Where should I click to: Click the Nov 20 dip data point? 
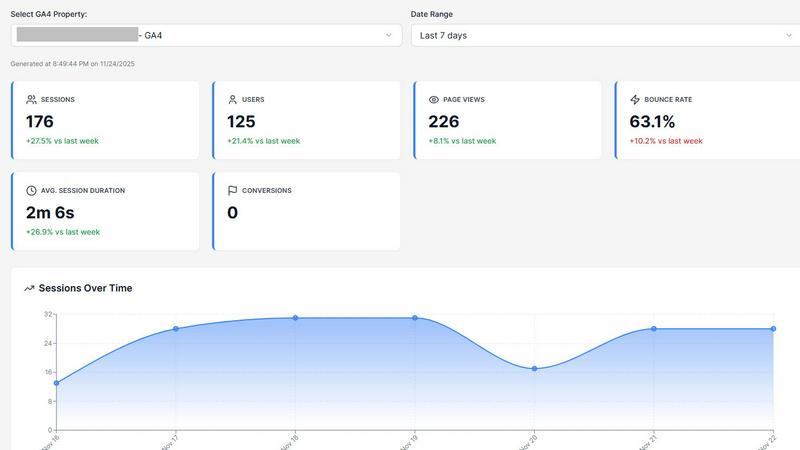[535, 369]
